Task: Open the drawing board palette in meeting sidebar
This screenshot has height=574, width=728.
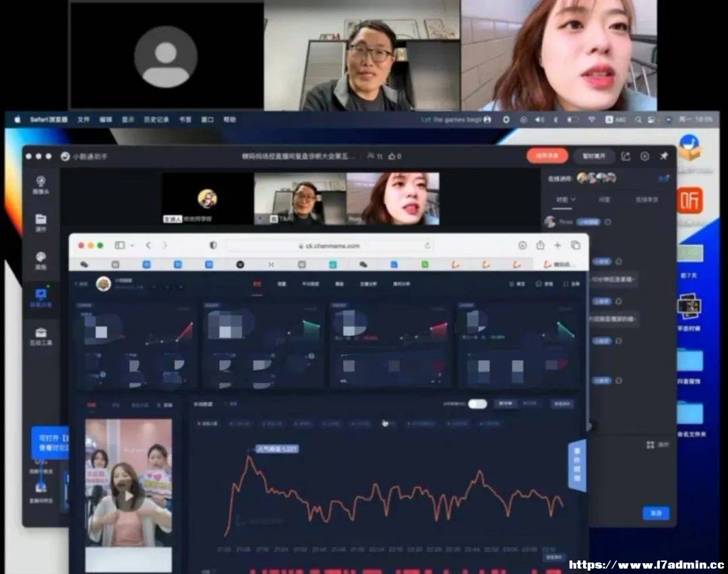Action: [x=41, y=260]
